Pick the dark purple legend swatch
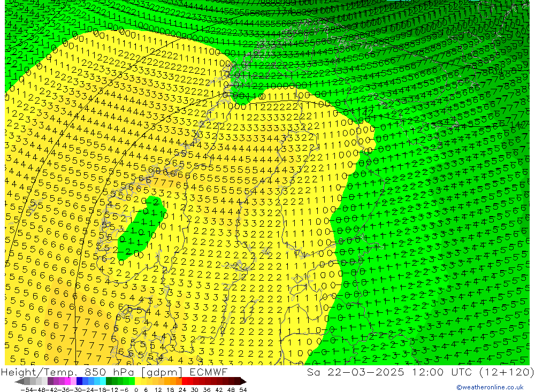The image size is (535, 392). pos(50,381)
